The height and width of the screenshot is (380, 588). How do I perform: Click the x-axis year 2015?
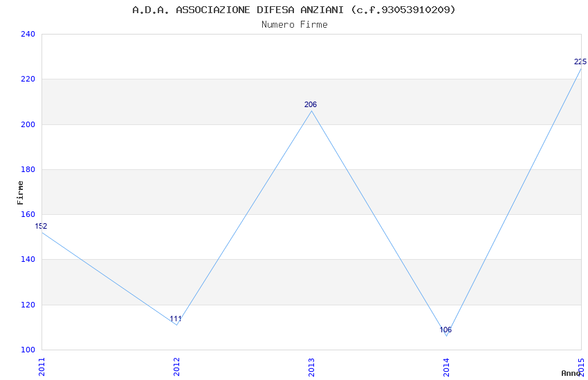coord(582,367)
